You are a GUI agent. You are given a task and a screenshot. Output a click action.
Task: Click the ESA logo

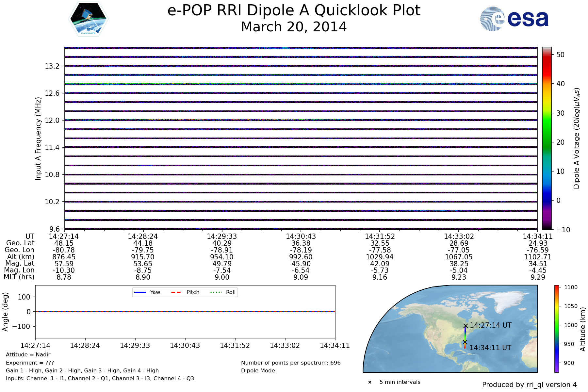514,19
